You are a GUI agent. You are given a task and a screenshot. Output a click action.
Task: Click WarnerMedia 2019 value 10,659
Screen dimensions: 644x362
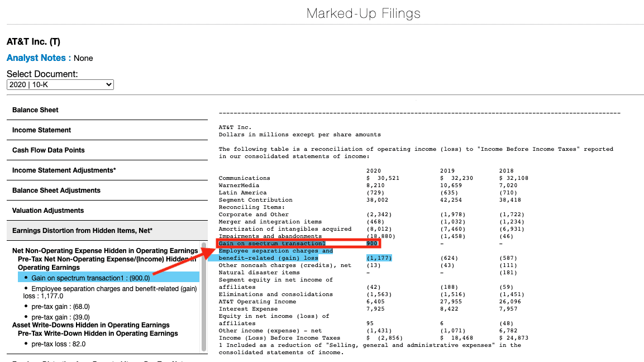click(x=451, y=185)
